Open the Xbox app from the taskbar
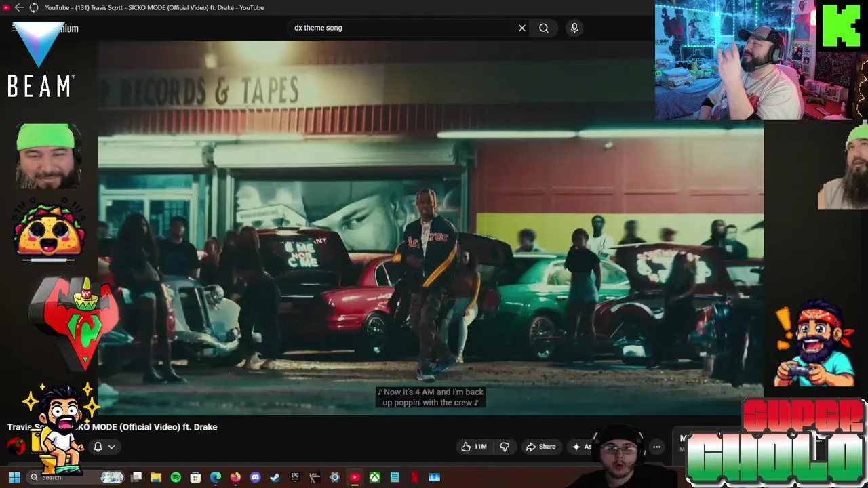 (374, 477)
